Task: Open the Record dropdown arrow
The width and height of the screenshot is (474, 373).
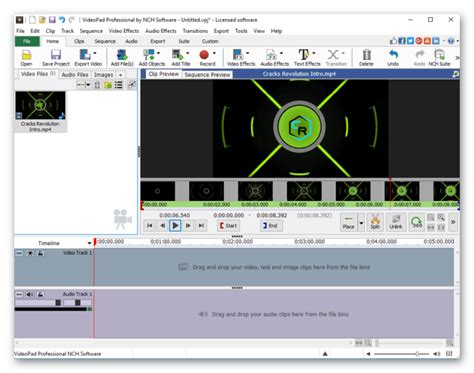Action: [214, 53]
